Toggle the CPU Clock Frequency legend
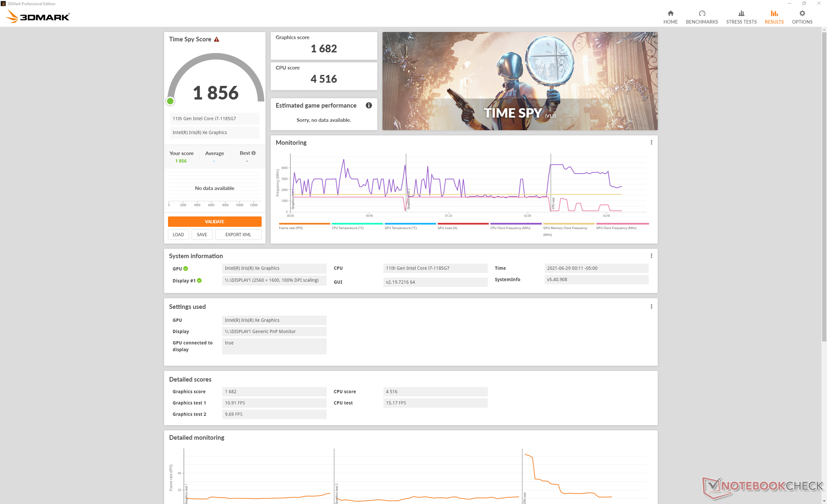This screenshot has height=504, width=827. 516,226
